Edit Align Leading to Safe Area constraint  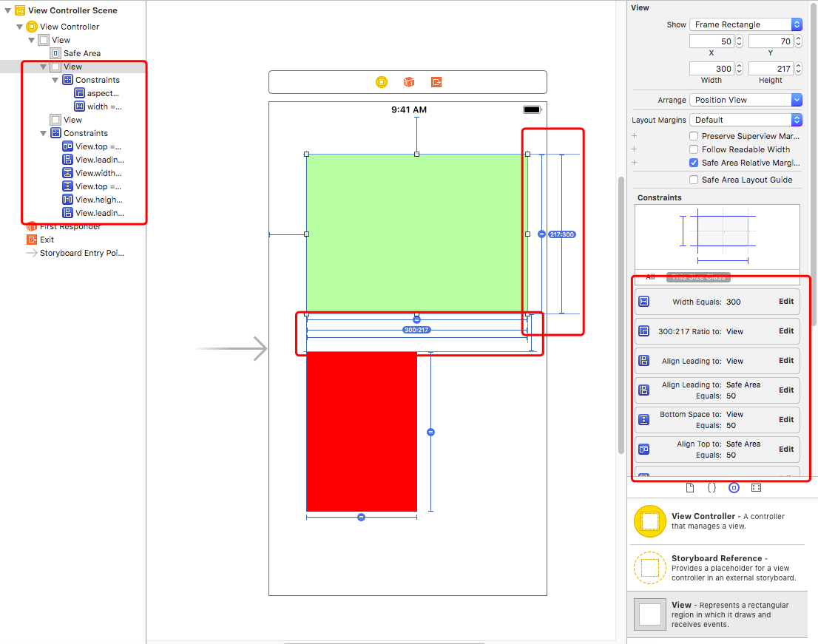(786, 390)
